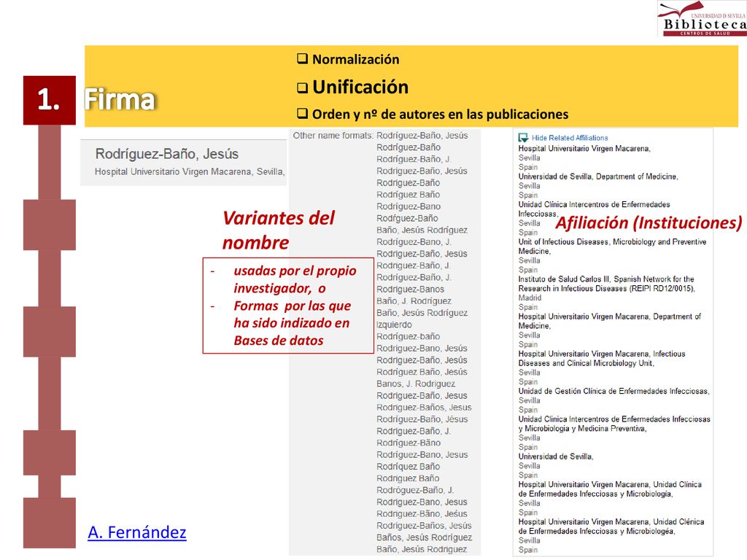Screen dimensions: 747x560
Task: Click the red number 1. box
Action: coord(50,100)
